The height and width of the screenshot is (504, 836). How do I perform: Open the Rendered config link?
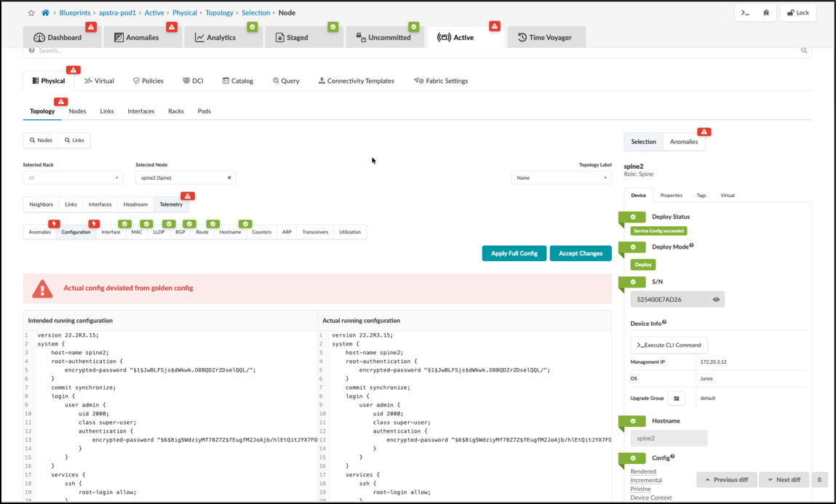(643, 471)
